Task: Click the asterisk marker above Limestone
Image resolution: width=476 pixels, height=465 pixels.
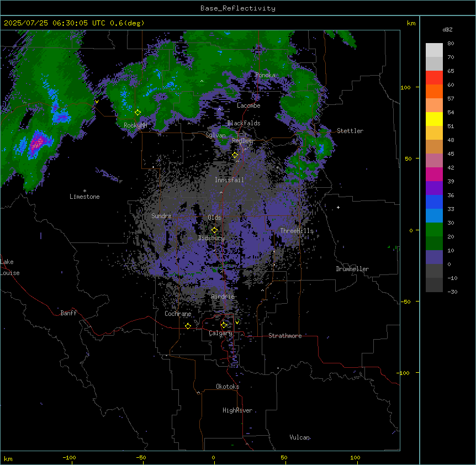Action: click(84, 191)
